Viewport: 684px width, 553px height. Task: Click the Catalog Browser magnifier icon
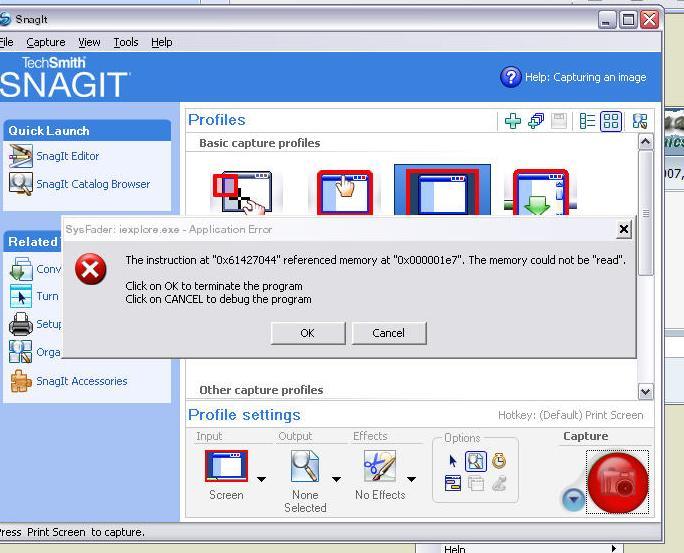pyautogui.click(x=21, y=184)
